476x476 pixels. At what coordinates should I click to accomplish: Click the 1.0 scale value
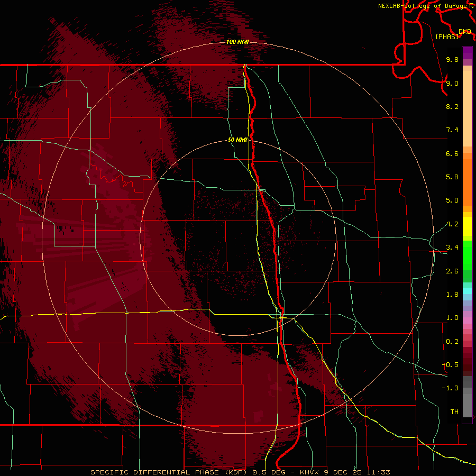[x=452, y=318]
